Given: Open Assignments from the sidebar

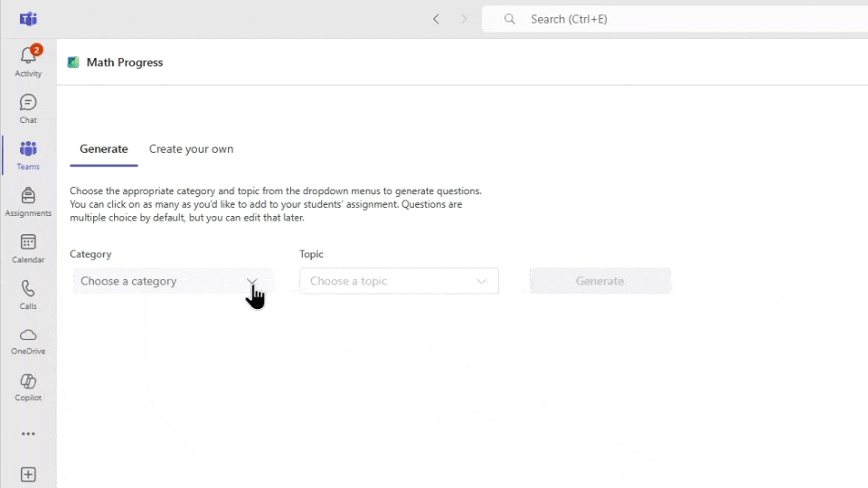Looking at the screenshot, I should click(28, 197).
